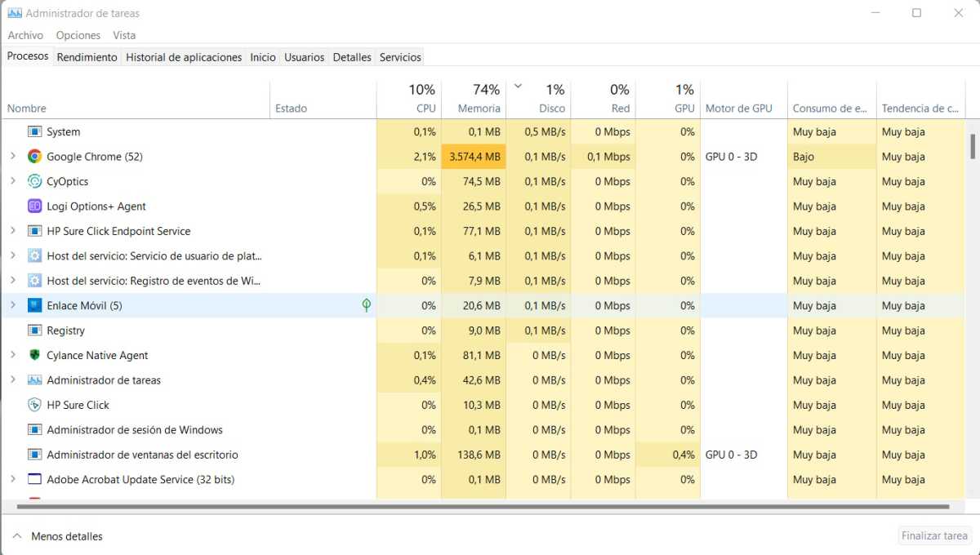Image resolution: width=980 pixels, height=555 pixels.
Task: Expand the Enlace Móvil process group
Action: tap(12, 305)
